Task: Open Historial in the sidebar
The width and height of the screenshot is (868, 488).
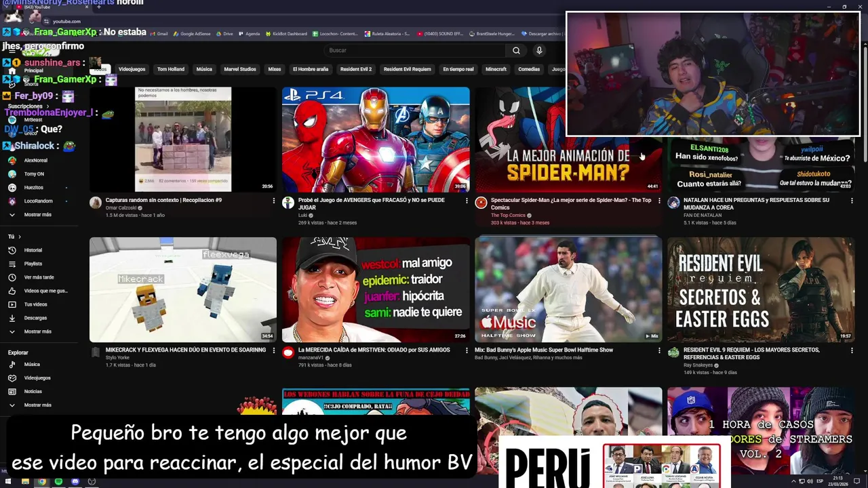Action: (33, 250)
